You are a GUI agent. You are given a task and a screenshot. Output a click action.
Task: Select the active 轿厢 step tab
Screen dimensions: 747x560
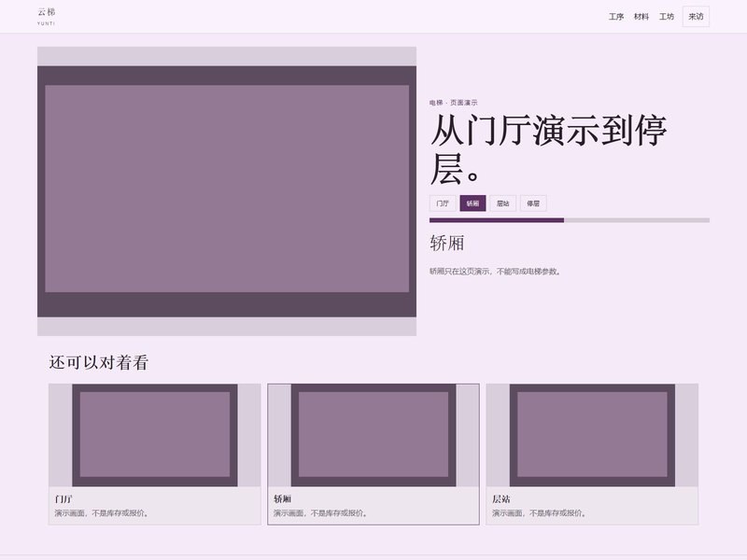click(472, 203)
